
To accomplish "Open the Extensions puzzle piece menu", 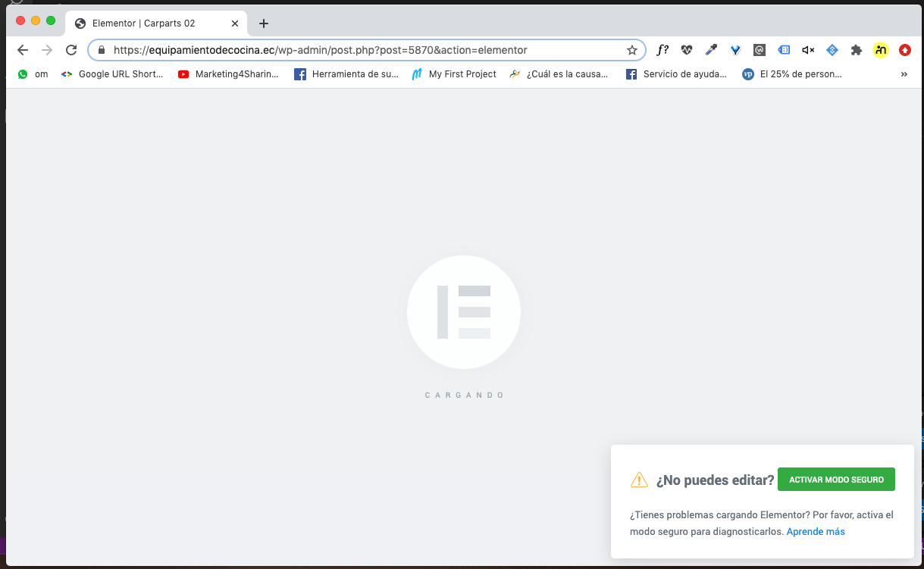I will tap(857, 50).
